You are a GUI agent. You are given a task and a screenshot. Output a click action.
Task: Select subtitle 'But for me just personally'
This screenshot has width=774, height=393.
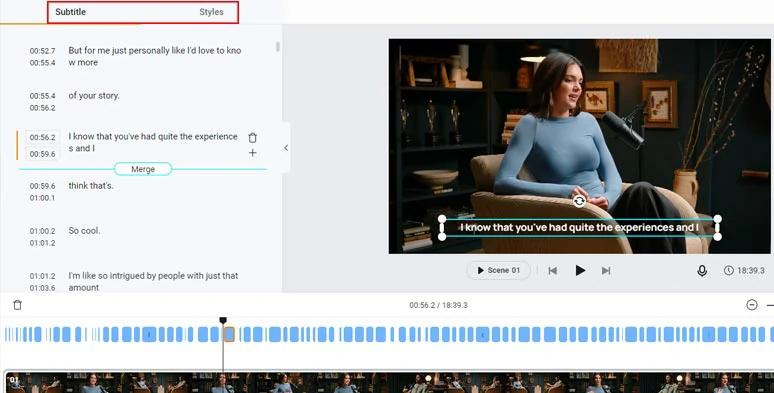155,56
